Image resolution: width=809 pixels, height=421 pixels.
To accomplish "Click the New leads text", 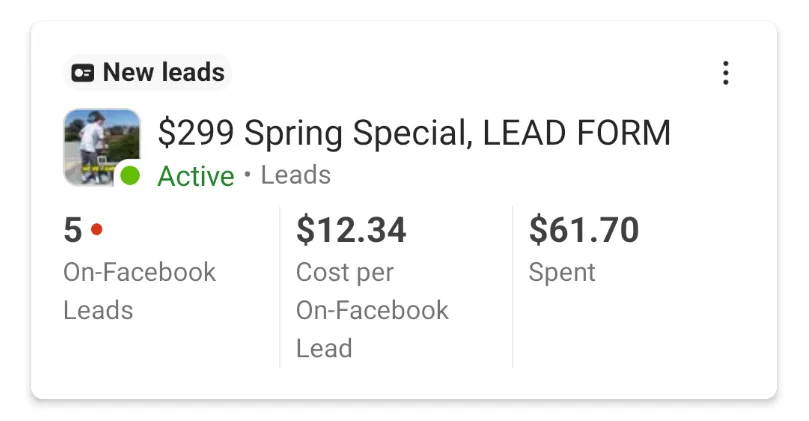I will [164, 72].
